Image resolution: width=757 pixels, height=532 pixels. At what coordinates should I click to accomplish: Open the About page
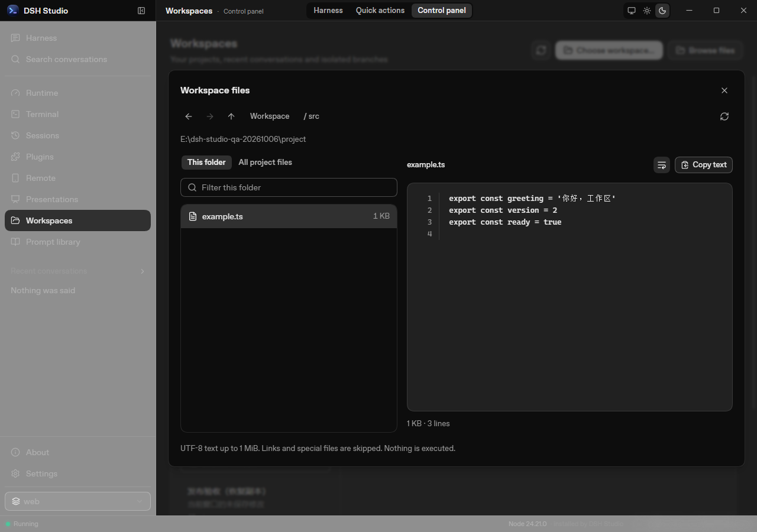click(x=77, y=452)
